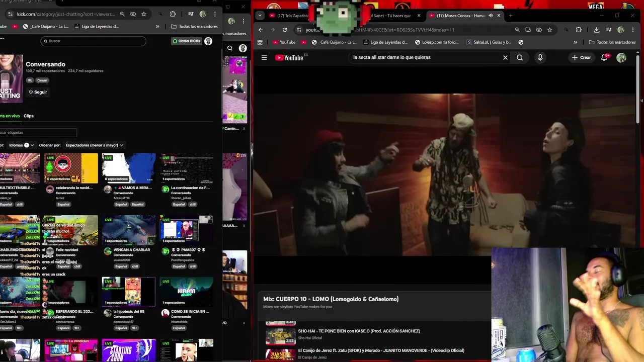Open YouTube bookmark in YouTube window
The image size is (644, 362).
(x=284, y=42)
